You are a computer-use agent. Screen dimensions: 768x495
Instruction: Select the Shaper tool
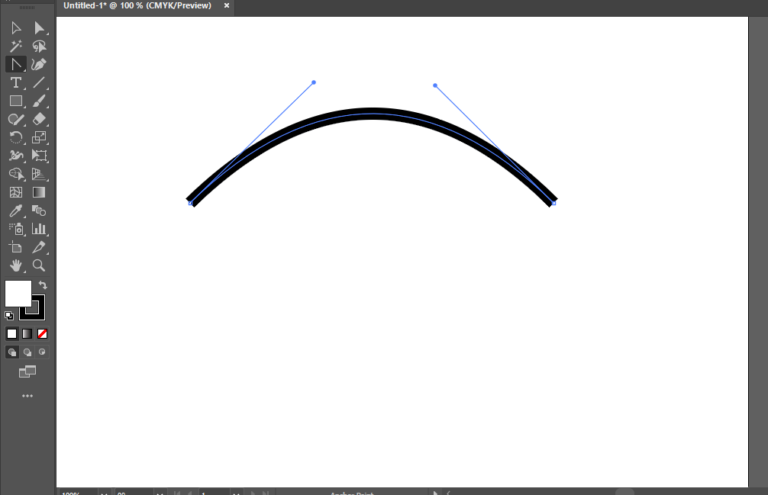pos(16,119)
